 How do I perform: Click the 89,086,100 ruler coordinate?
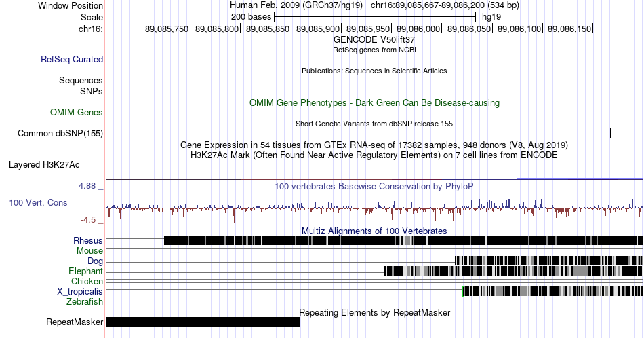click(519, 29)
